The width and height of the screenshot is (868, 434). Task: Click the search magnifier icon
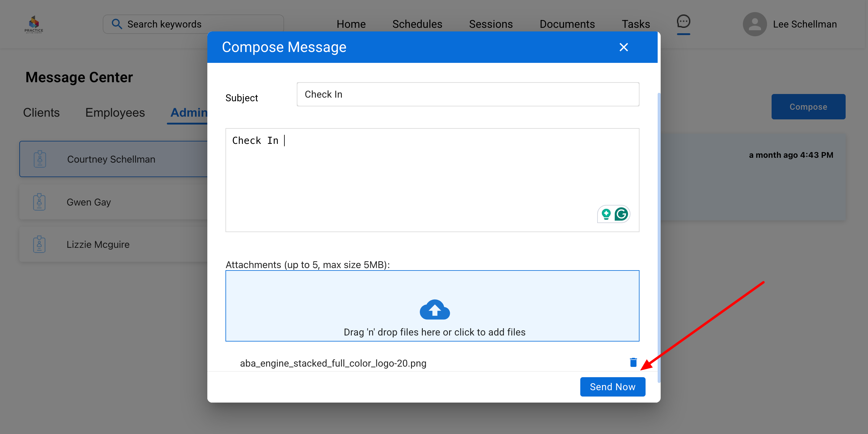(x=117, y=24)
